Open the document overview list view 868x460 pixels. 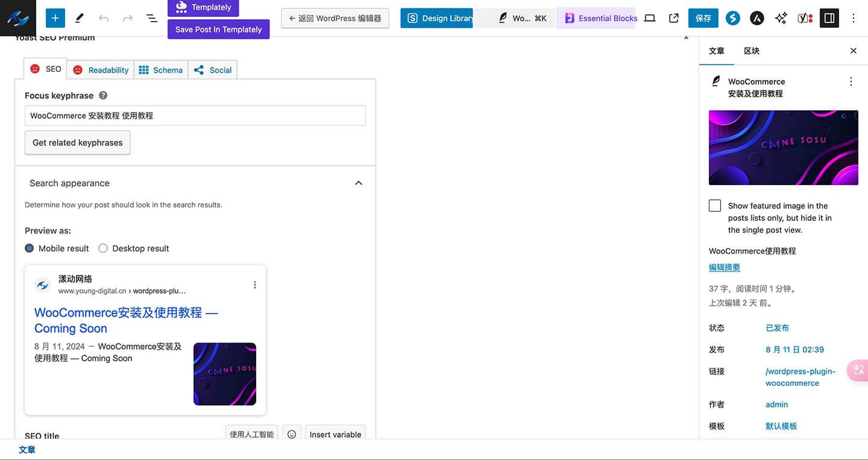[x=152, y=18]
